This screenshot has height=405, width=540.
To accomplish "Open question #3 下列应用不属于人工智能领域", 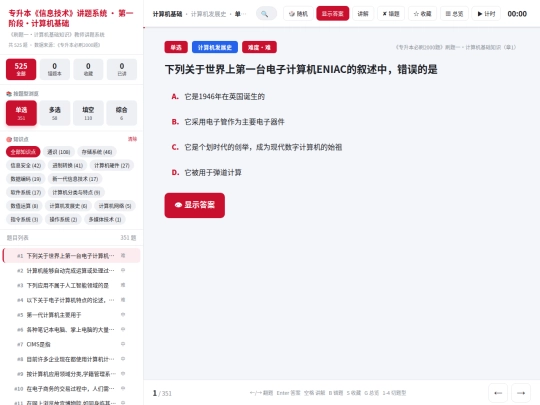I will tap(71, 285).
